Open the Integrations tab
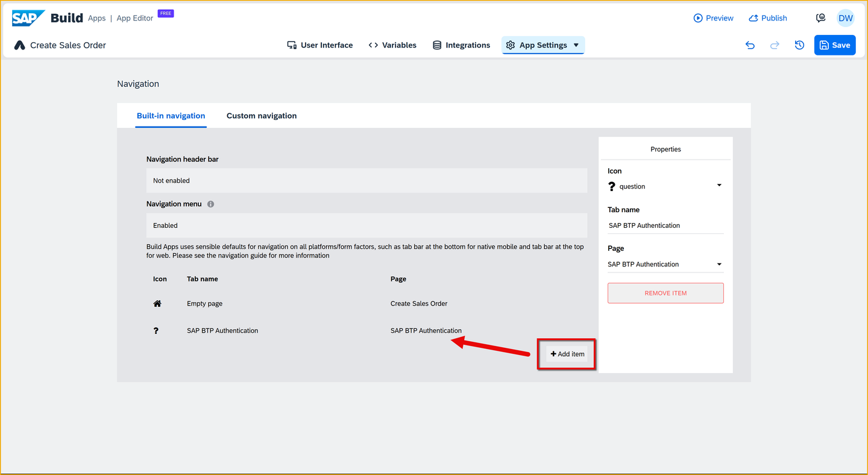The image size is (868, 475). tap(462, 45)
